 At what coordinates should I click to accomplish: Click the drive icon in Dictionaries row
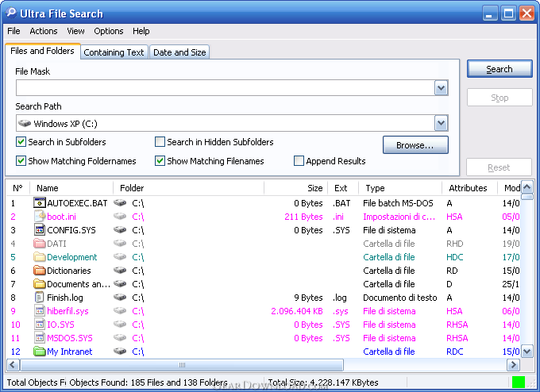pos(120,270)
